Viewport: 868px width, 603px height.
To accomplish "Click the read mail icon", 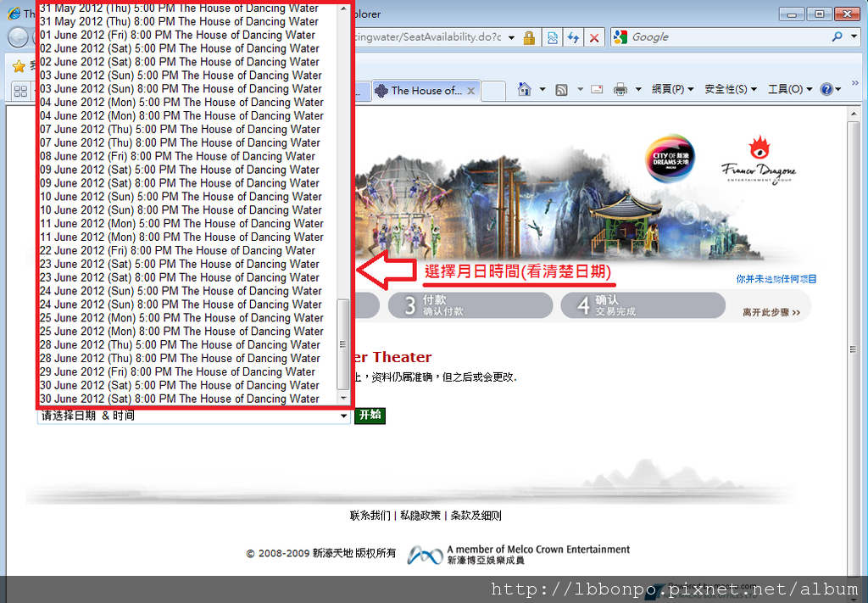I will (x=597, y=89).
